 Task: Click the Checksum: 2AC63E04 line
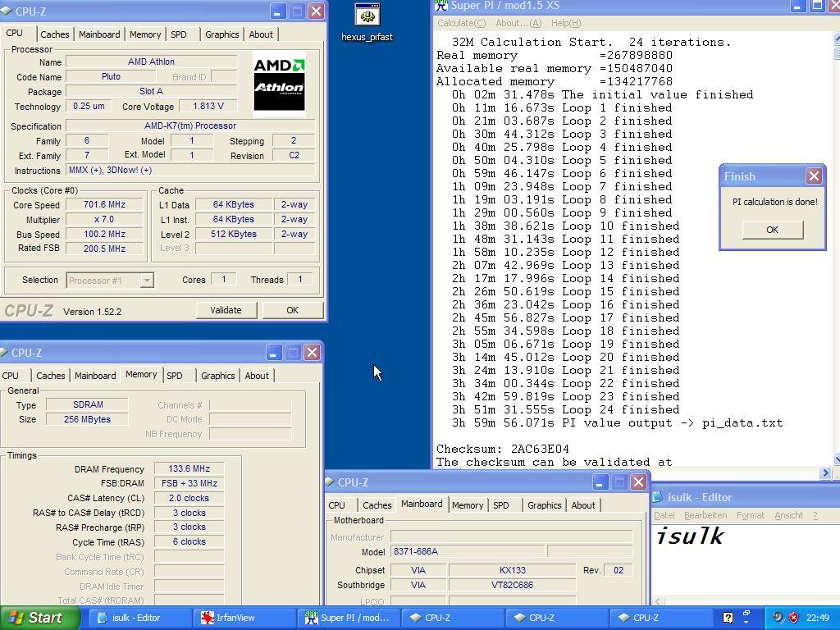point(503,449)
